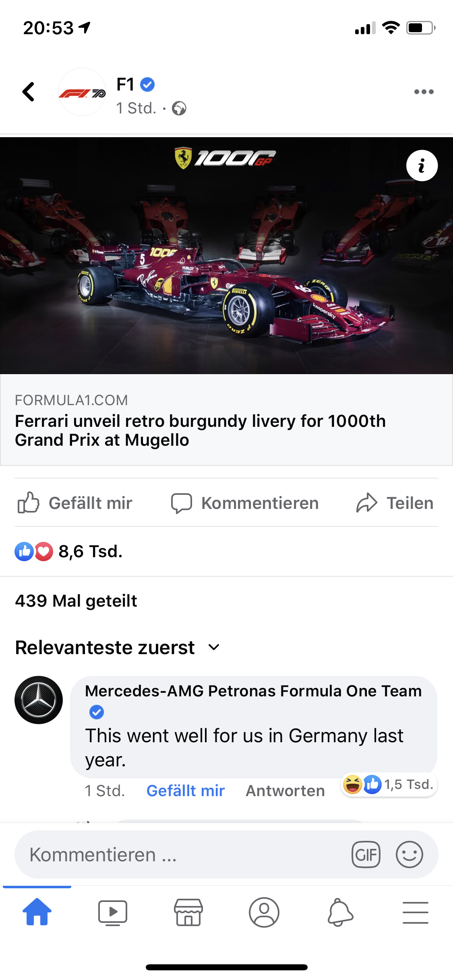
Task: Tap the back arrow icon
Action: click(x=28, y=92)
